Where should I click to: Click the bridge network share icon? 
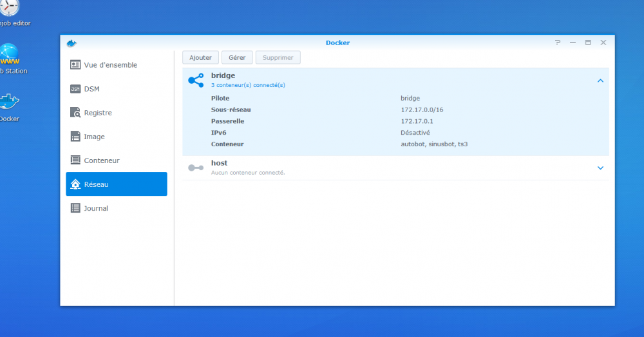(196, 80)
